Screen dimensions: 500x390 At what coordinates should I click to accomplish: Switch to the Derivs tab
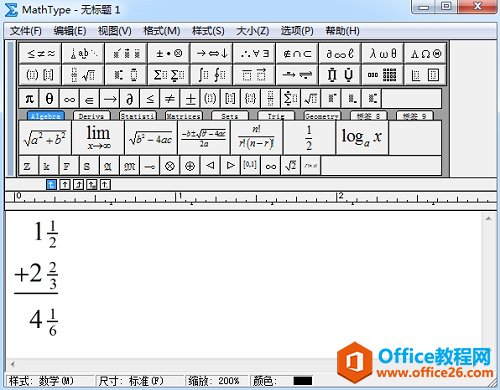(91, 116)
